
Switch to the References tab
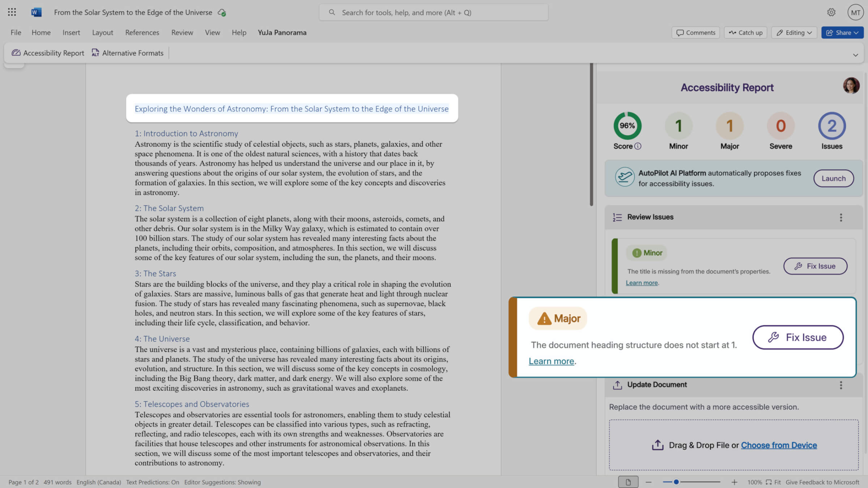tap(142, 32)
